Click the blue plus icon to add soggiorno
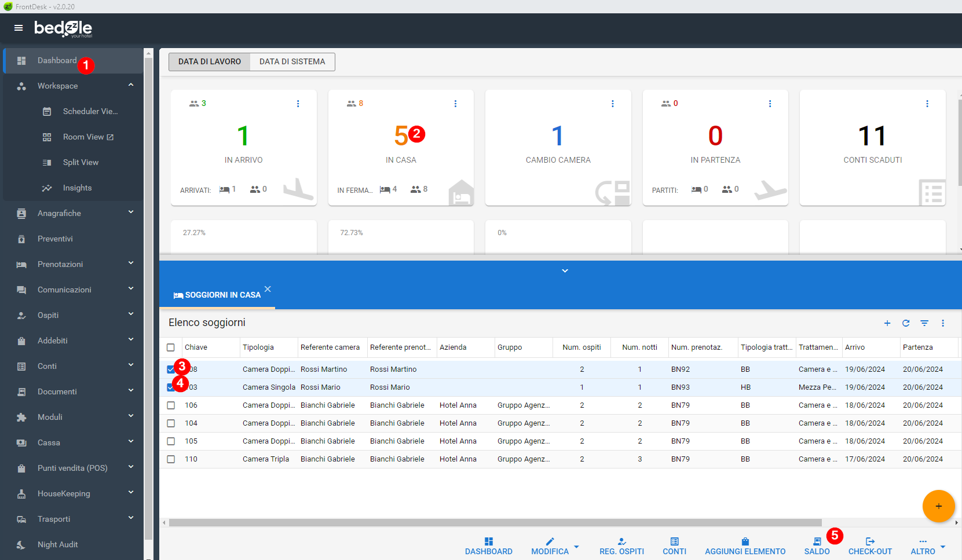Screen dimensions: 962x560 tap(887, 323)
